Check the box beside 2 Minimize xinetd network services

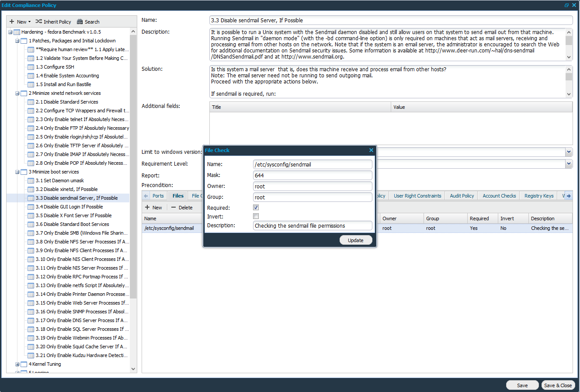[24, 93]
